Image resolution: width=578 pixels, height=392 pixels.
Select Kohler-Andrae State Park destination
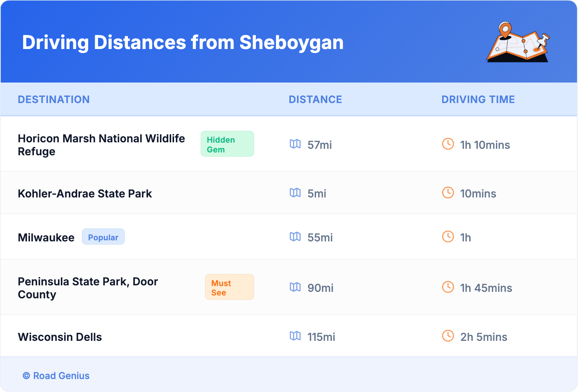(x=85, y=194)
